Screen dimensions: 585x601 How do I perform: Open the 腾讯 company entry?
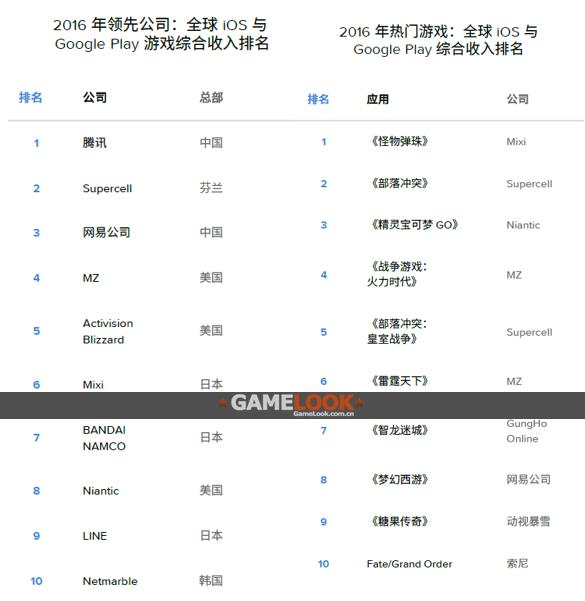pos(95,143)
